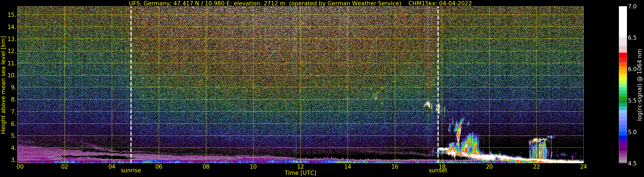Click the "5.5" colorbar value
Screen dimensions: 644x177
(632, 101)
